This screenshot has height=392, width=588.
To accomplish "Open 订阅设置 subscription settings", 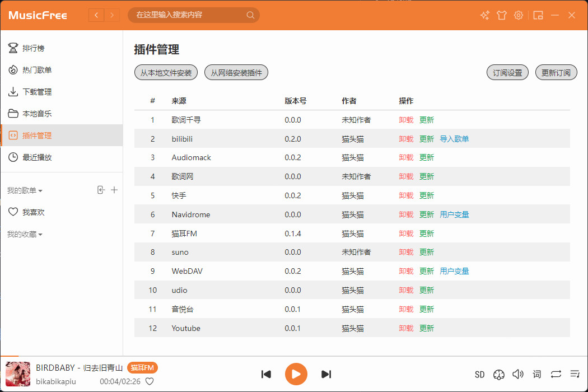I will pos(507,72).
